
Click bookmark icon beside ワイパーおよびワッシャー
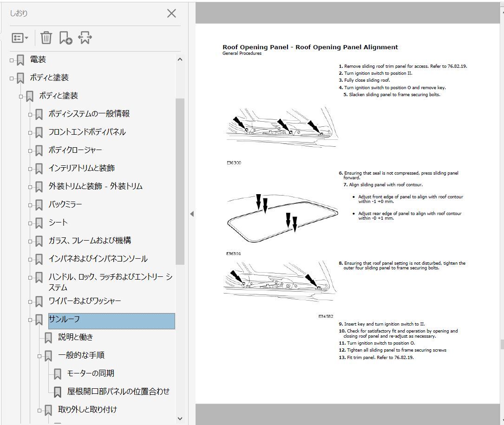[39, 301]
